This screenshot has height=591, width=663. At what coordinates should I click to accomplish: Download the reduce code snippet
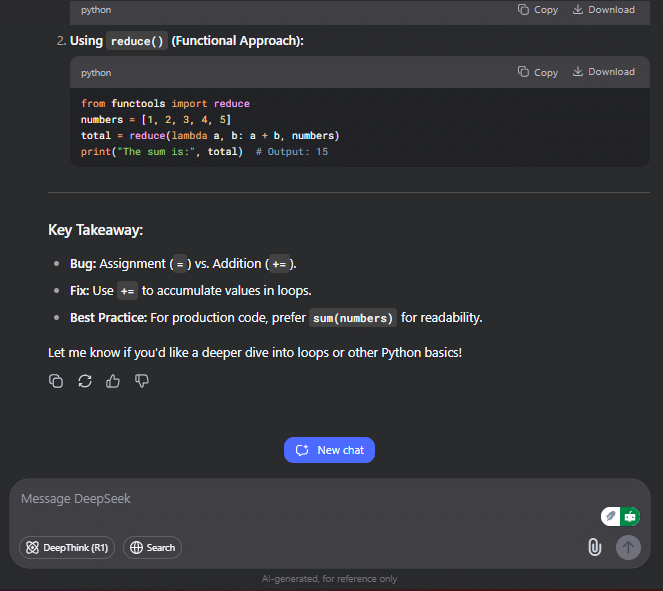click(603, 72)
